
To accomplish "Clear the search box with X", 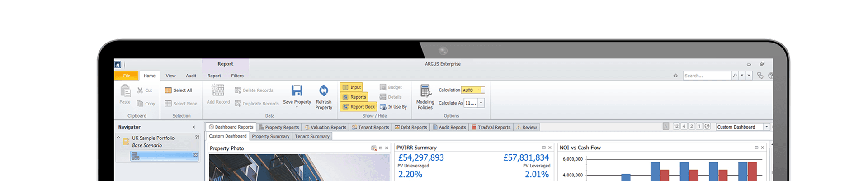I will pyautogui.click(x=749, y=76).
